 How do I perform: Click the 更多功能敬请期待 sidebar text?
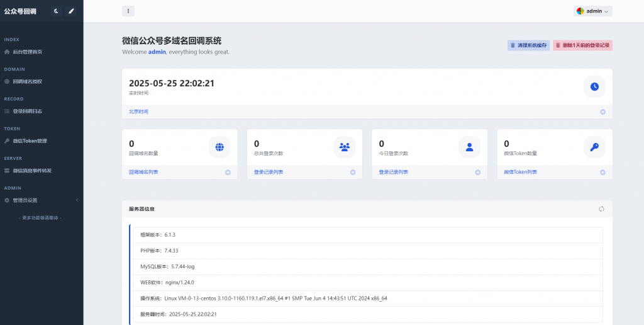click(42, 218)
